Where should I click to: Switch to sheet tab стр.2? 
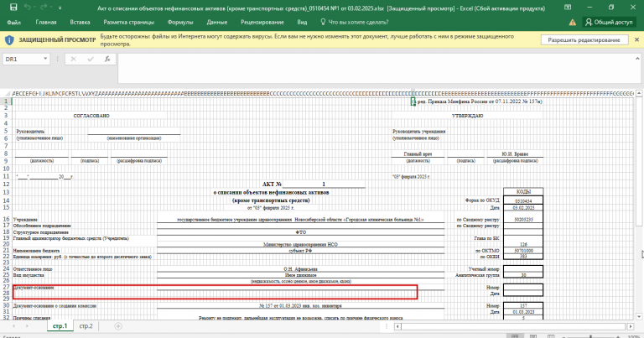(x=86, y=325)
